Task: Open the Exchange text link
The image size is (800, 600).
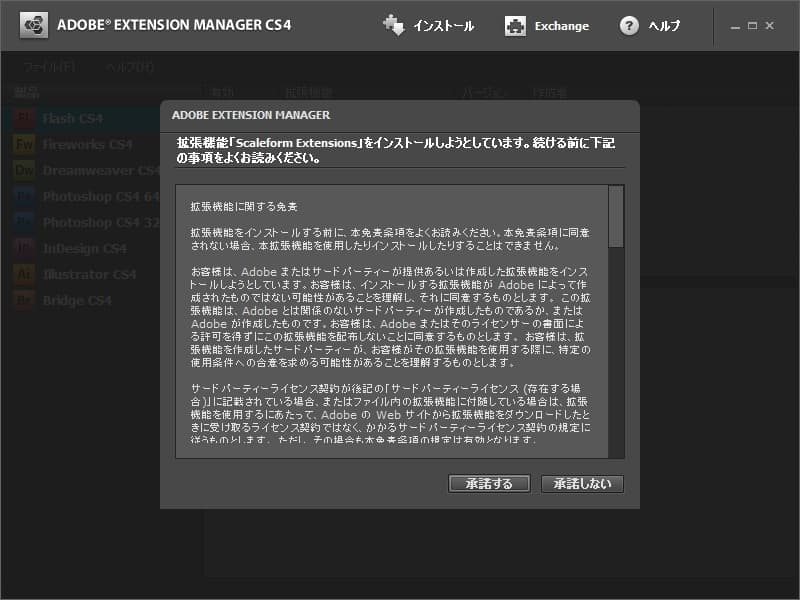Action: [562, 26]
